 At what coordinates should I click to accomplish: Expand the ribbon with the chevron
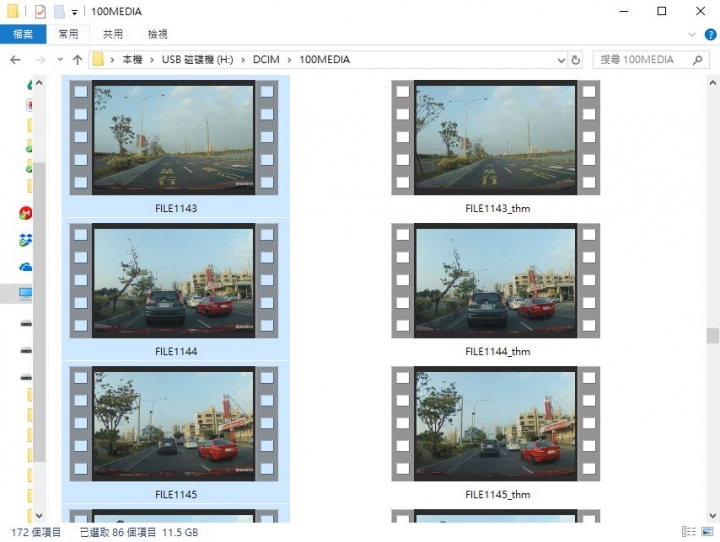[x=692, y=34]
